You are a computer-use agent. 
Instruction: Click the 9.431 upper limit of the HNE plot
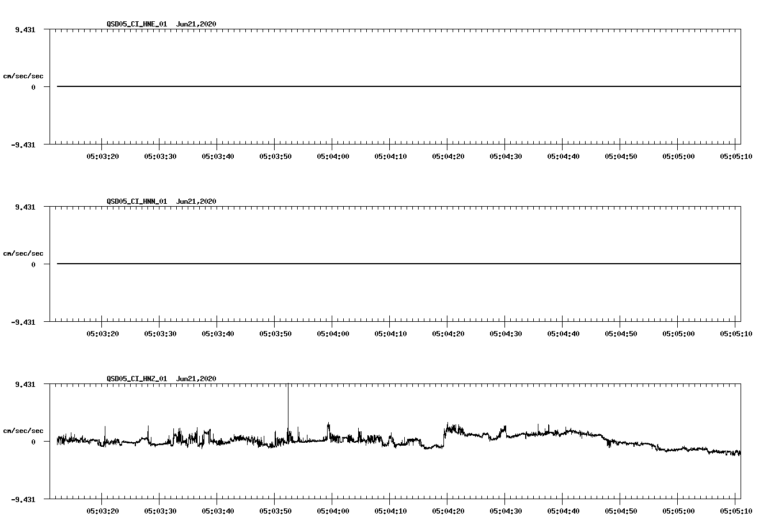tap(25, 30)
